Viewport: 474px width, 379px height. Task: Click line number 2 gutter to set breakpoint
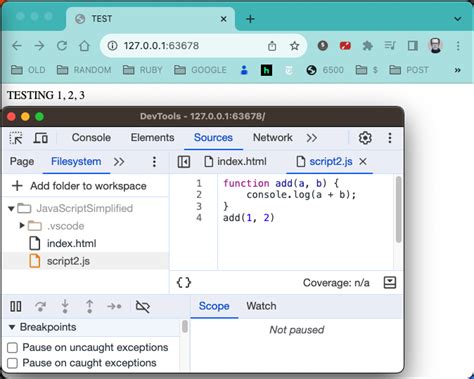pos(199,195)
